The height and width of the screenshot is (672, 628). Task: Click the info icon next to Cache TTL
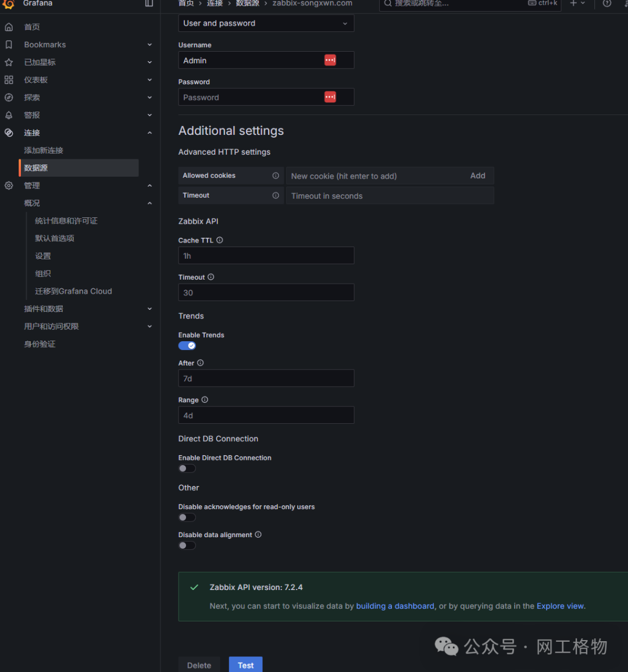click(219, 240)
